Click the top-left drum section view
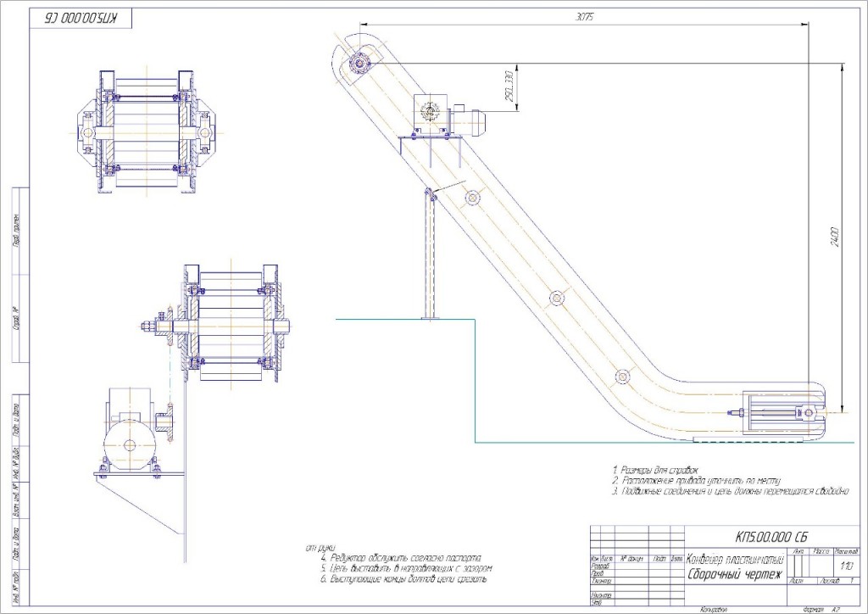This screenshot has width=868, height=614. (x=148, y=132)
